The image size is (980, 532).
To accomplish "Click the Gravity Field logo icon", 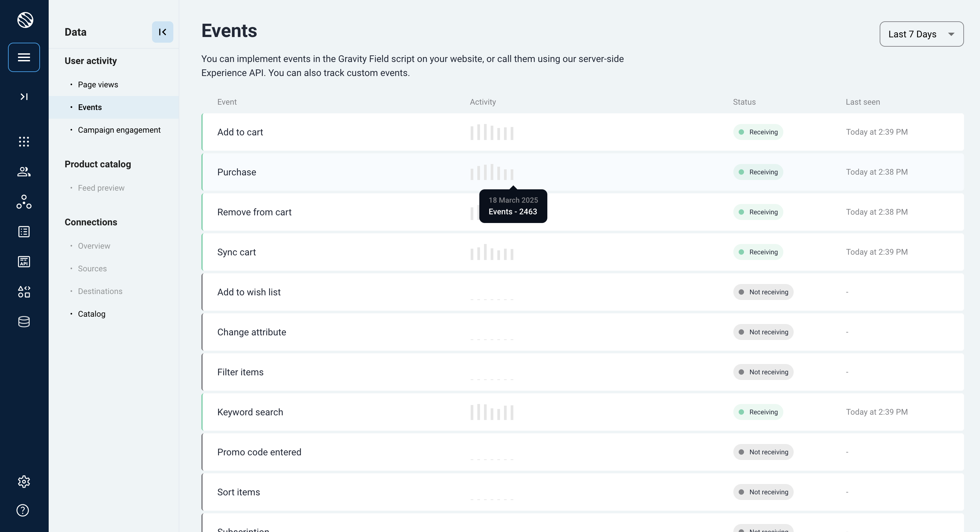I will click(25, 20).
